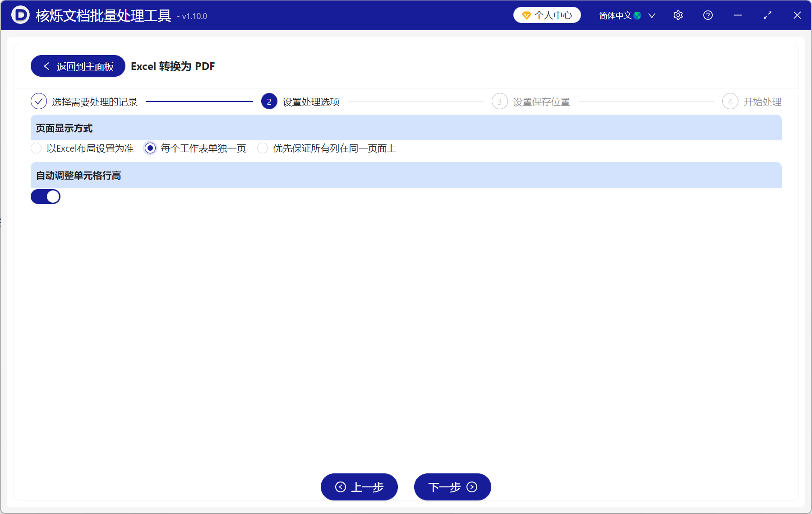Select step 2 设置处理选项 circle
The height and width of the screenshot is (514, 812).
click(269, 101)
